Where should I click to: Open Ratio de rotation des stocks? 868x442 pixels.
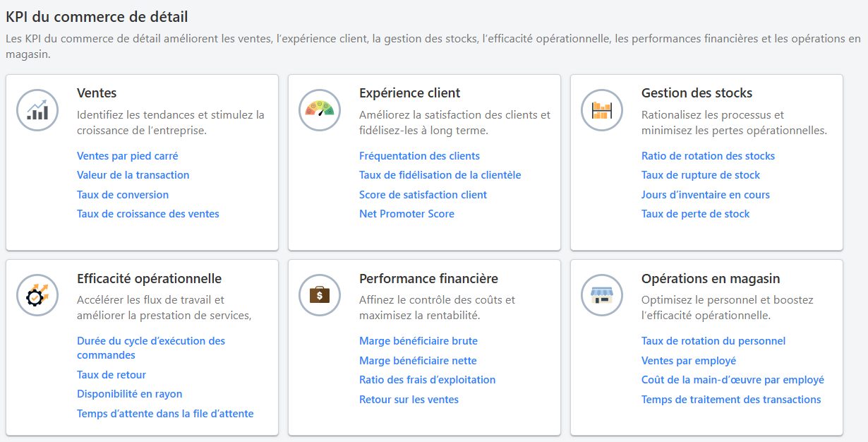708,156
